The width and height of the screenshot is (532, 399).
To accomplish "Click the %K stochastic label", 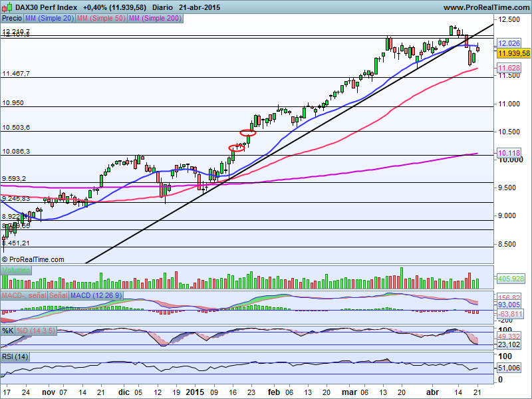I will (8, 331).
